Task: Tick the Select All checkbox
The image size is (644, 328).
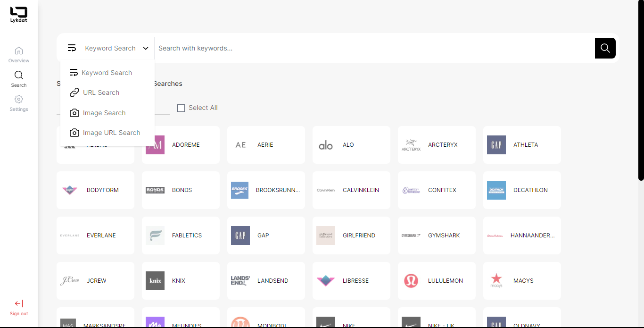Action: [x=181, y=108]
